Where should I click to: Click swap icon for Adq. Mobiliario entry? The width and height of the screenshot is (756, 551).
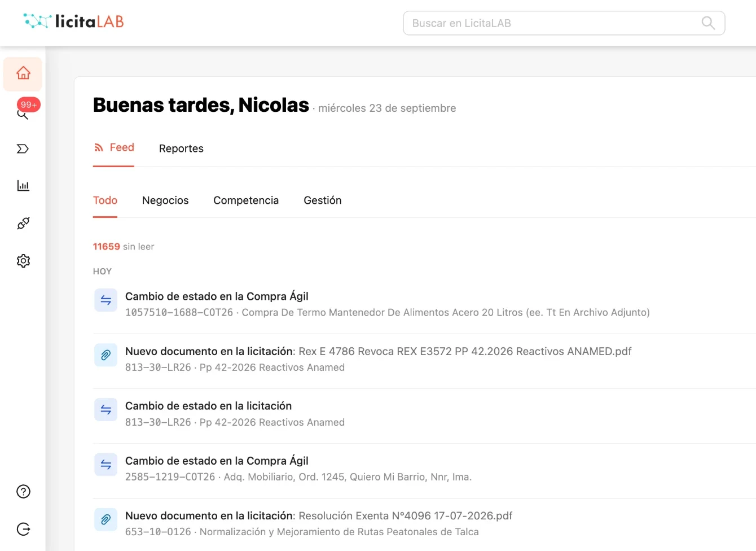(106, 465)
